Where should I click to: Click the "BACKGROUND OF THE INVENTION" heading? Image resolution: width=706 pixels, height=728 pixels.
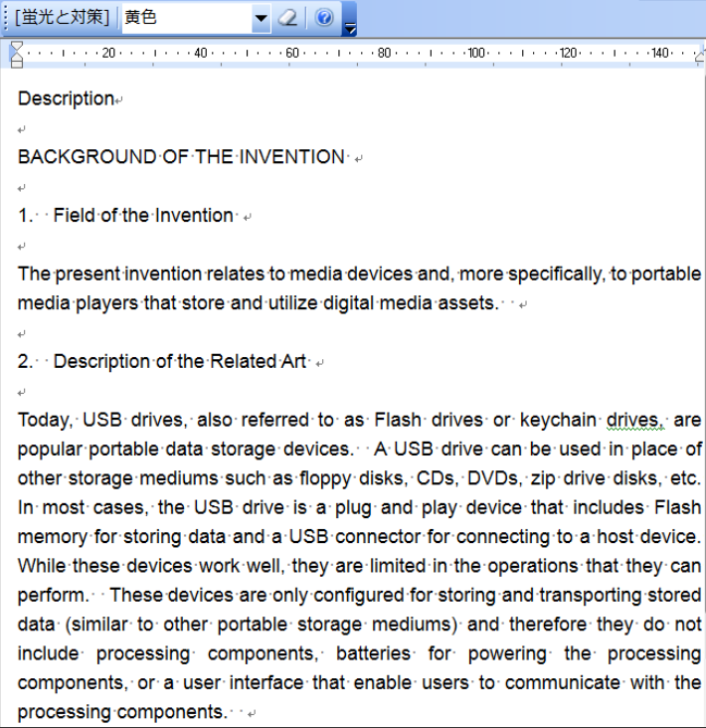181,157
